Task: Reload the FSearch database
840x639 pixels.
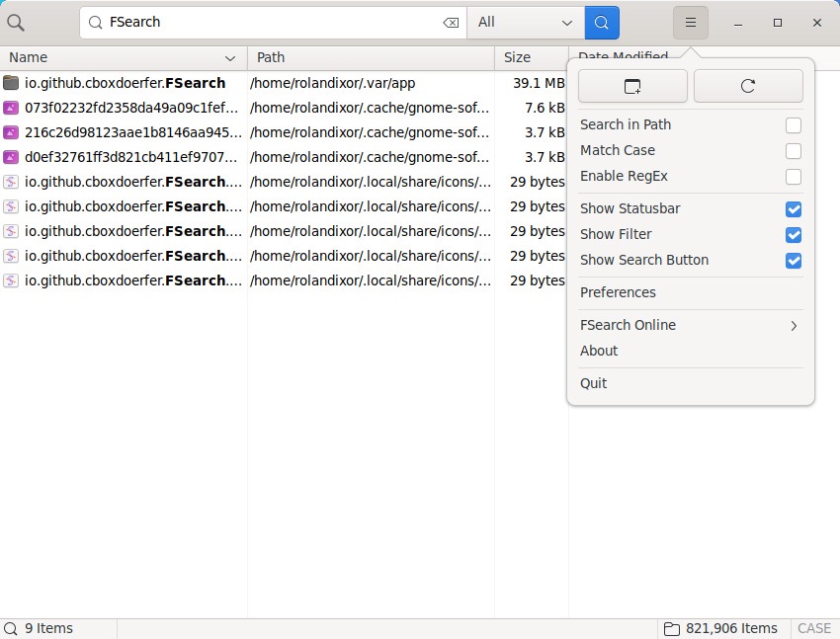Action: (748, 86)
